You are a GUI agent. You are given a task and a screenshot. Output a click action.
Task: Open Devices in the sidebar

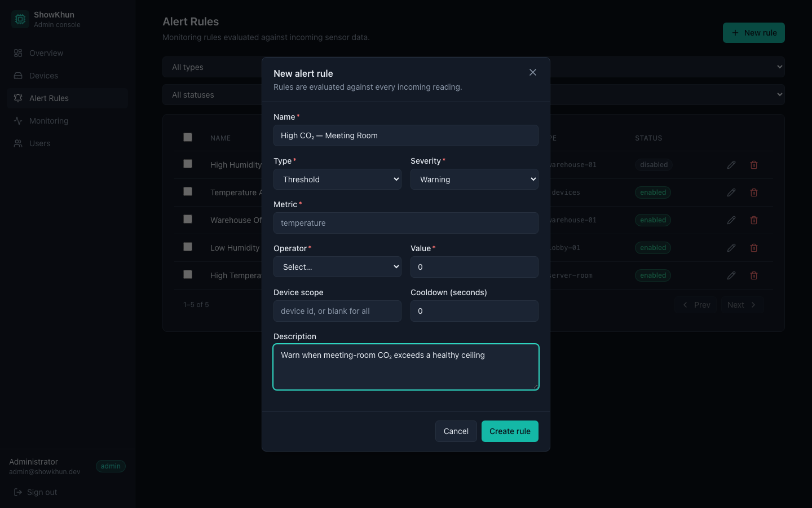pyautogui.click(x=68, y=76)
